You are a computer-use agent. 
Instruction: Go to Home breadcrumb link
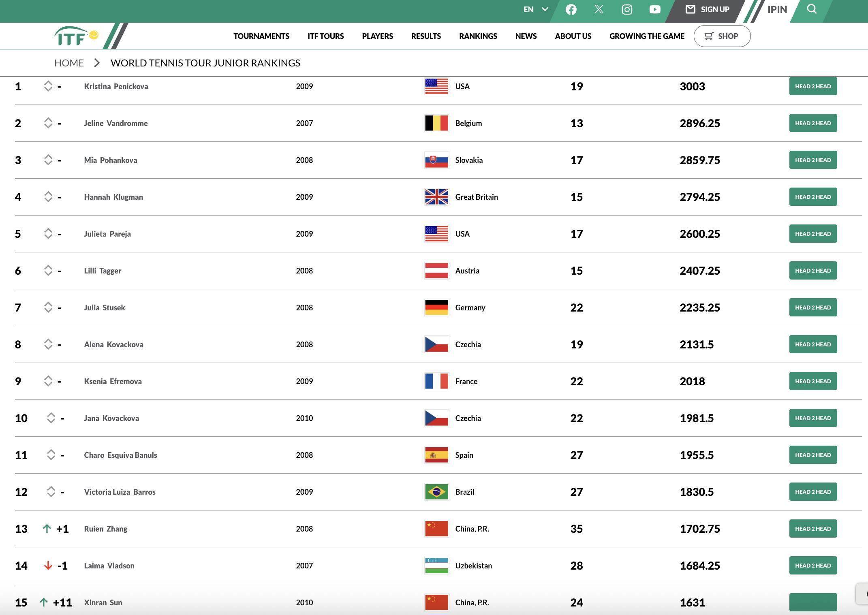[x=69, y=63]
